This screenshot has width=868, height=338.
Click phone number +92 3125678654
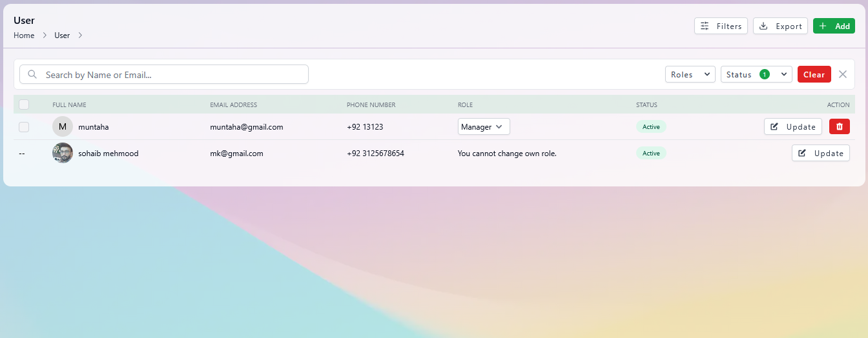coord(375,153)
